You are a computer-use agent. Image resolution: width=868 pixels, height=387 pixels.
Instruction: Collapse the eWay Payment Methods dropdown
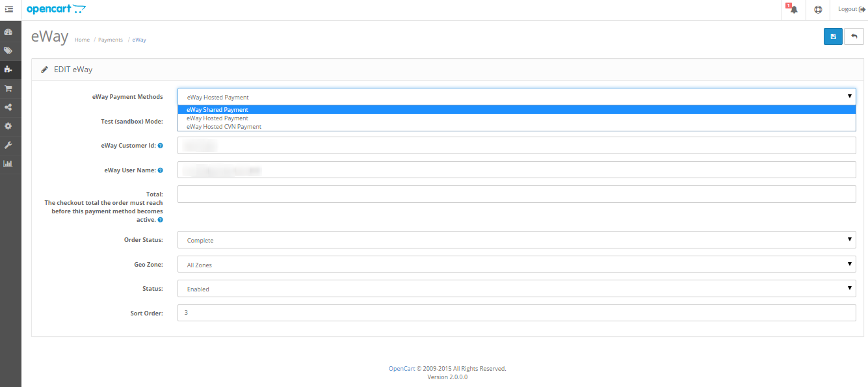point(516,97)
